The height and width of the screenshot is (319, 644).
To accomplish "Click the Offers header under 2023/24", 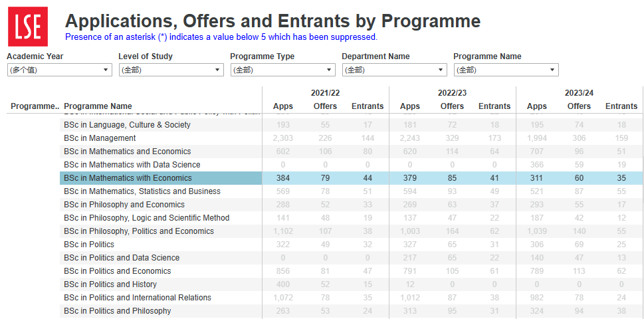I will coord(579,106).
